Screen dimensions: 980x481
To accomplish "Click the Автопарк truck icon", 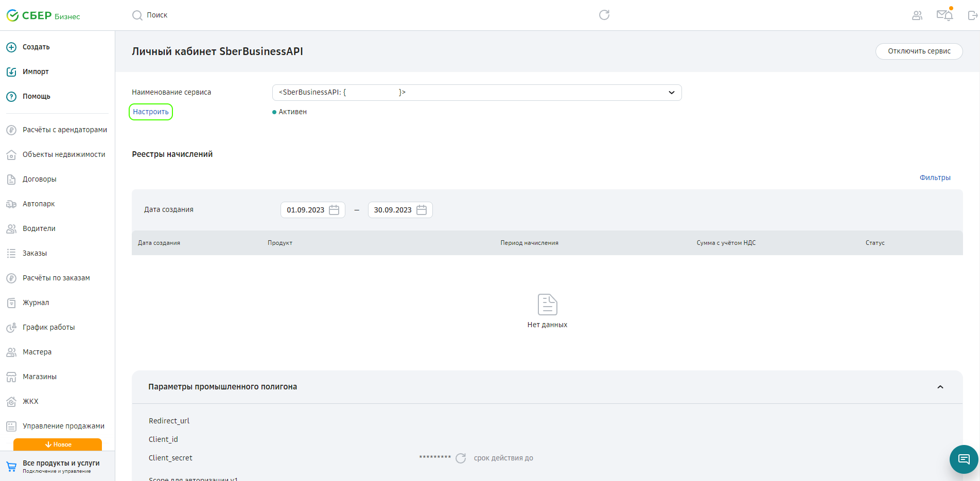I will tap(11, 204).
